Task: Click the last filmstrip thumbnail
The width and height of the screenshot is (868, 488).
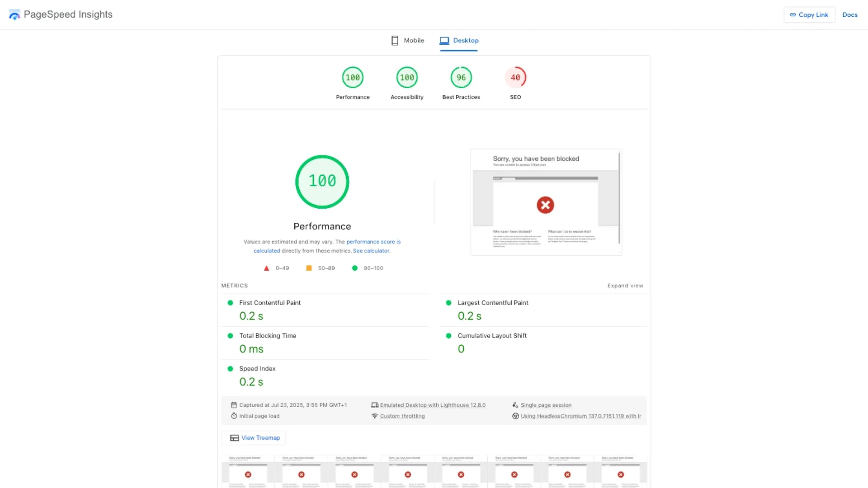Action: pos(620,471)
